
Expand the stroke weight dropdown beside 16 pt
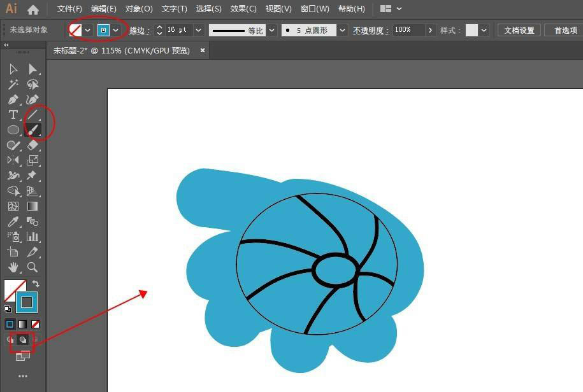click(199, 30)
